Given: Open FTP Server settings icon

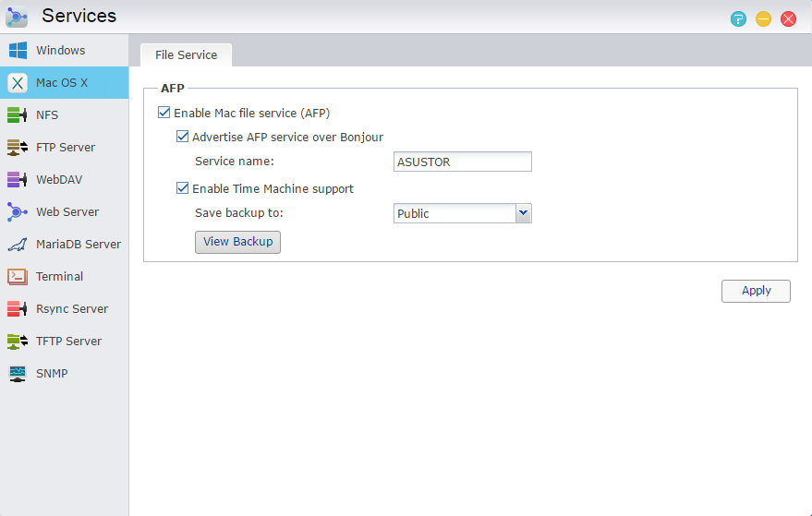Looking at the screenshot, I should coord(18,148).
